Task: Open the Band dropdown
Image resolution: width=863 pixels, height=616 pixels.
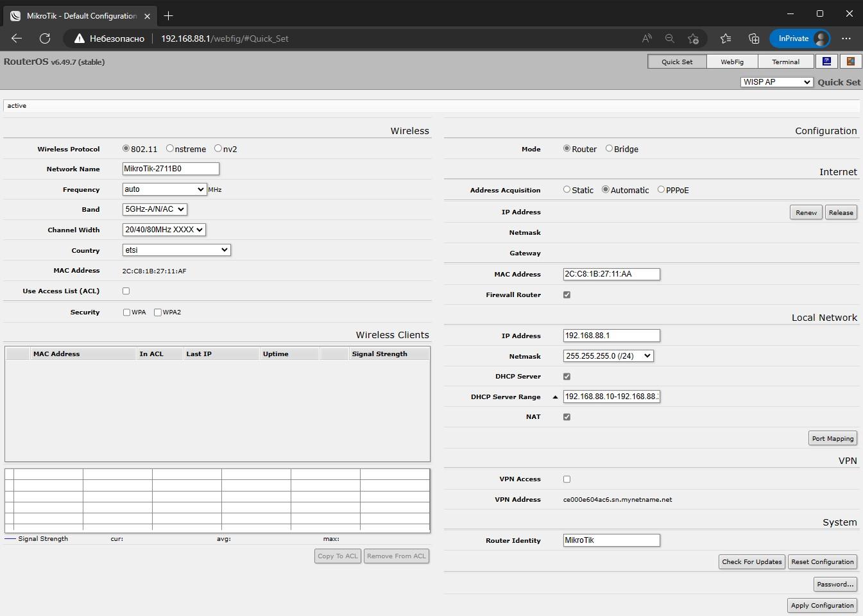Action: click(x=155, y=209)
